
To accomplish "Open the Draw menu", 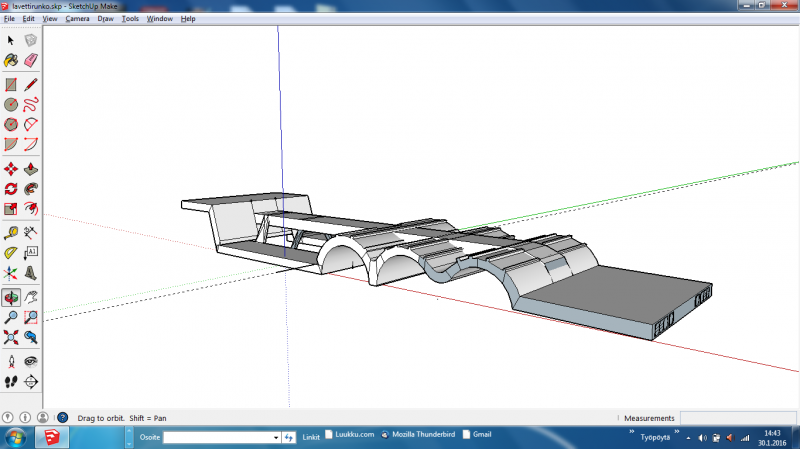I will coord(105,19).
